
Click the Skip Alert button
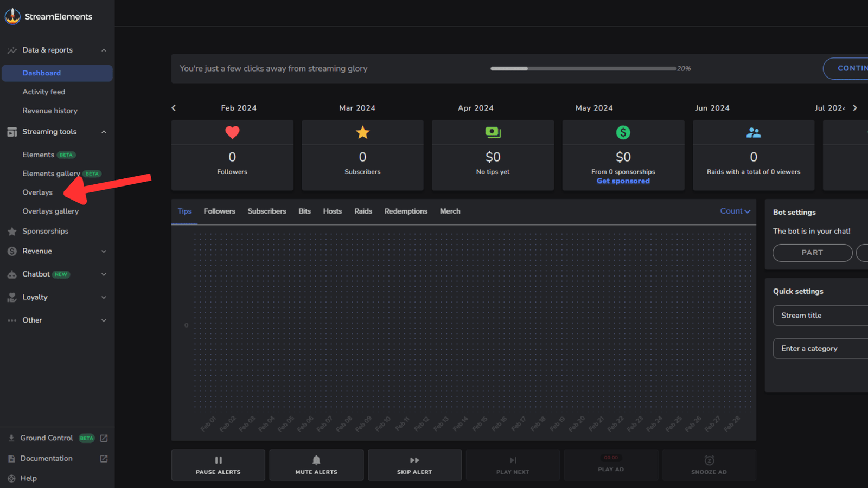[414, 465]
